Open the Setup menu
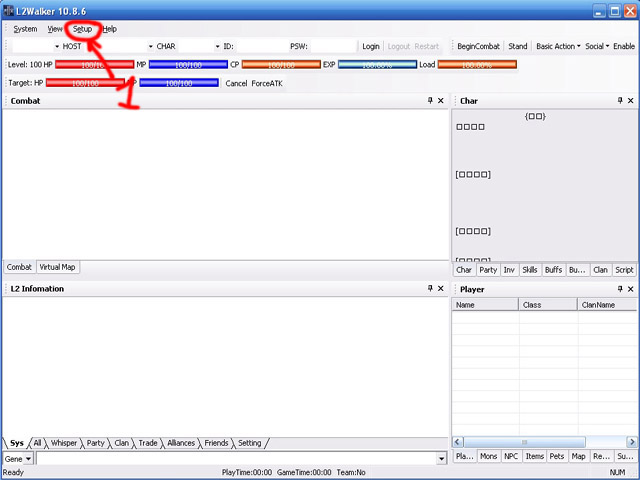Image resolution: width=640 pixels, height=480 pixels. point(82,29)
